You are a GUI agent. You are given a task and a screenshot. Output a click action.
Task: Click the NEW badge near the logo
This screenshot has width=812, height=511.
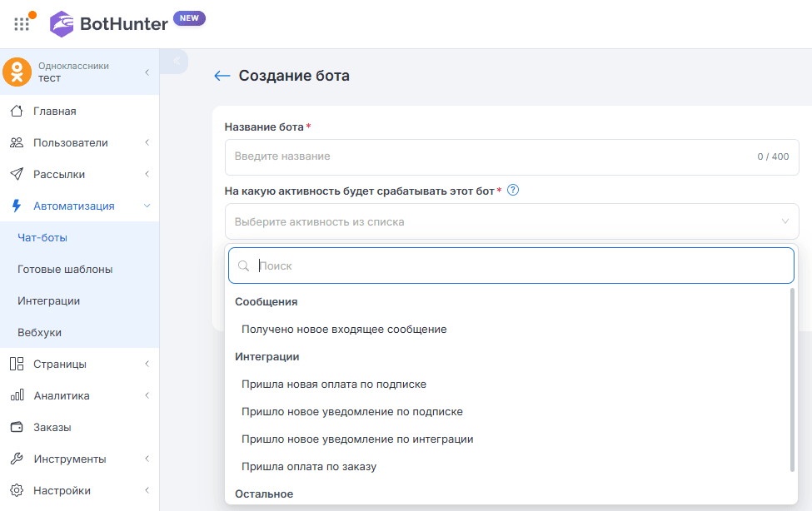pyautogui.click(x=189, y=18)
